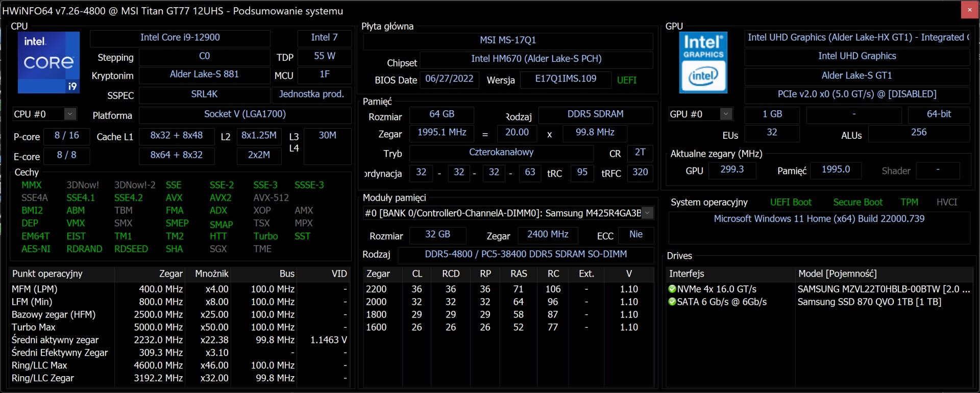Click the C0 stepping value
The width and height of the screenshot is (980, 393).
click(204, 56)
